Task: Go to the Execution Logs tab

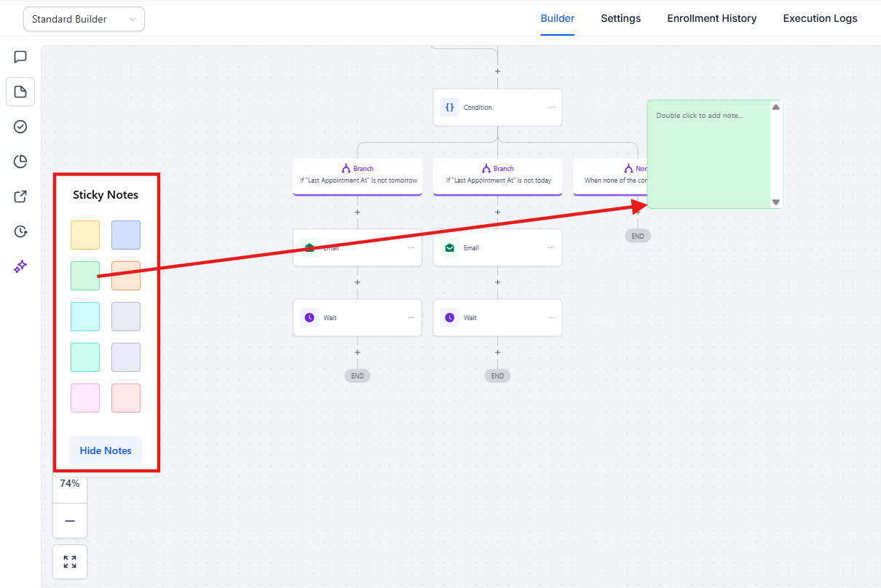Action: pos(820,18)
